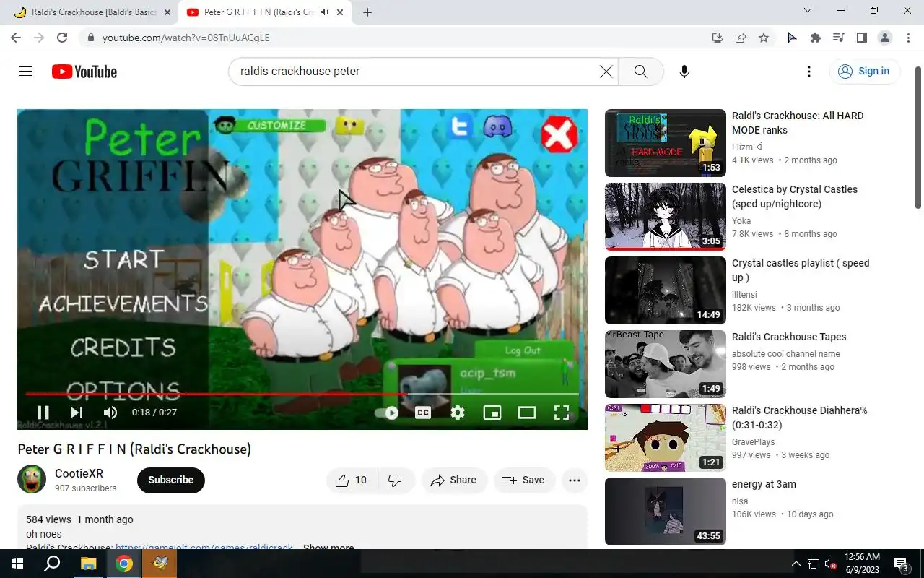The image size is (924, 578).
Task: Open more actions menu beside Save
Action: click(575, 480)
